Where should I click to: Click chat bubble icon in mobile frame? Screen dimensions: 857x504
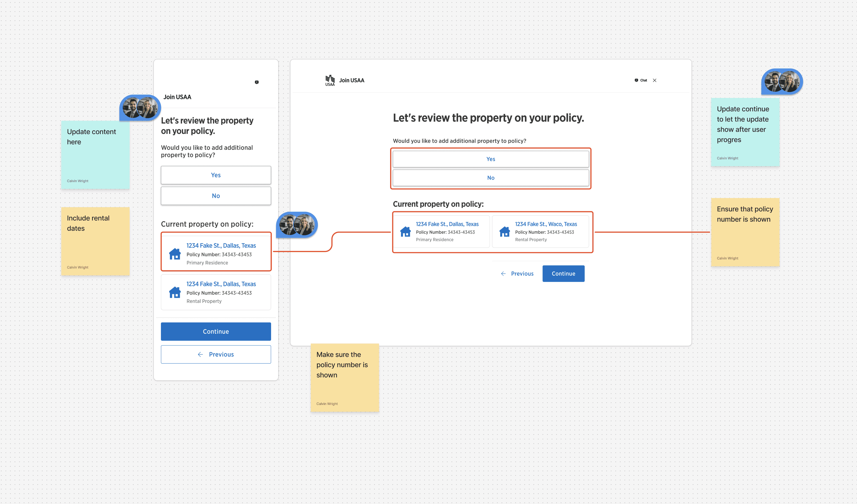[257, 82]
